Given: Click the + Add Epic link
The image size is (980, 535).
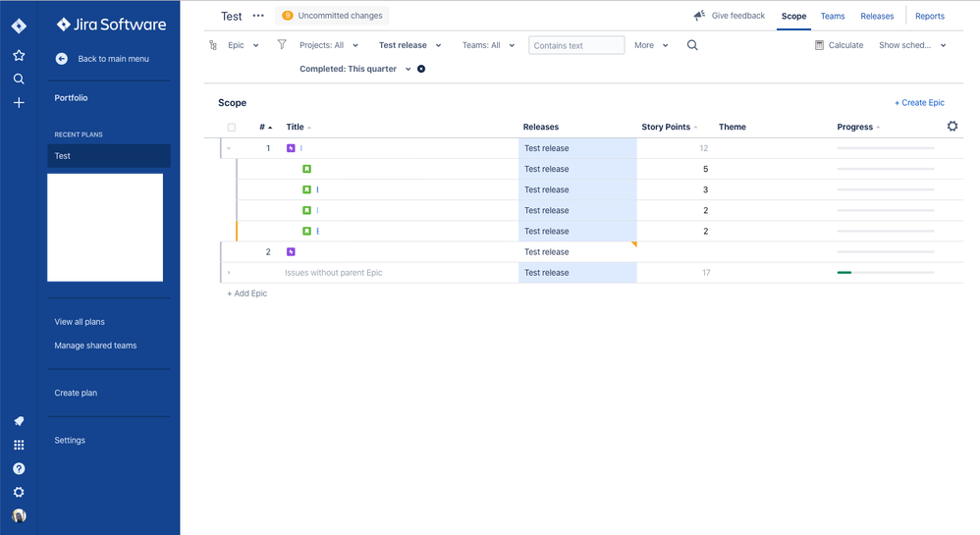Looking at the screenshot, I should coord(246,294).
